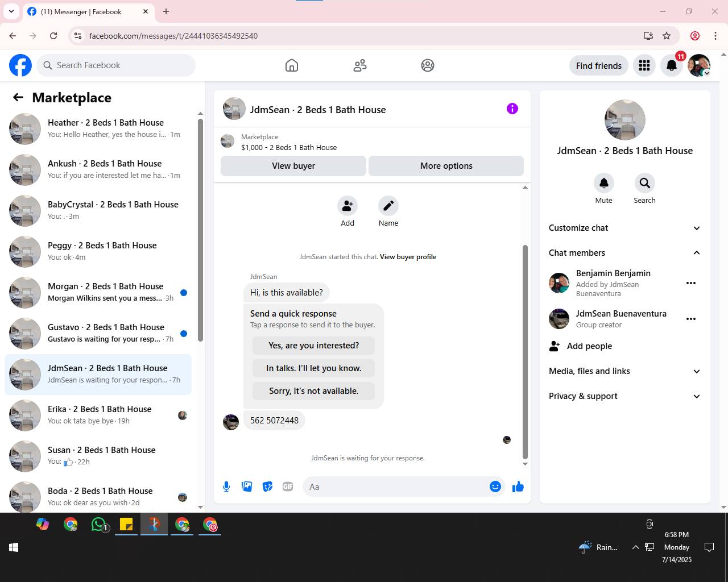The width and height of the screenshot is (728, 582).
Task: Expand Privacy & support section
Action: point(624,396)
